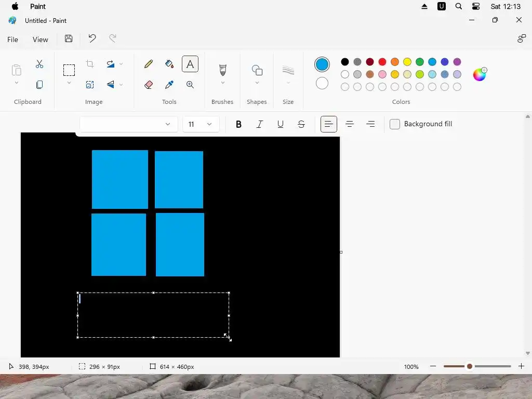This screenshot has width=532, height=399.
Task: Expand the Flip options chevron
Action: pyautogui.click(x=121, y=85)
